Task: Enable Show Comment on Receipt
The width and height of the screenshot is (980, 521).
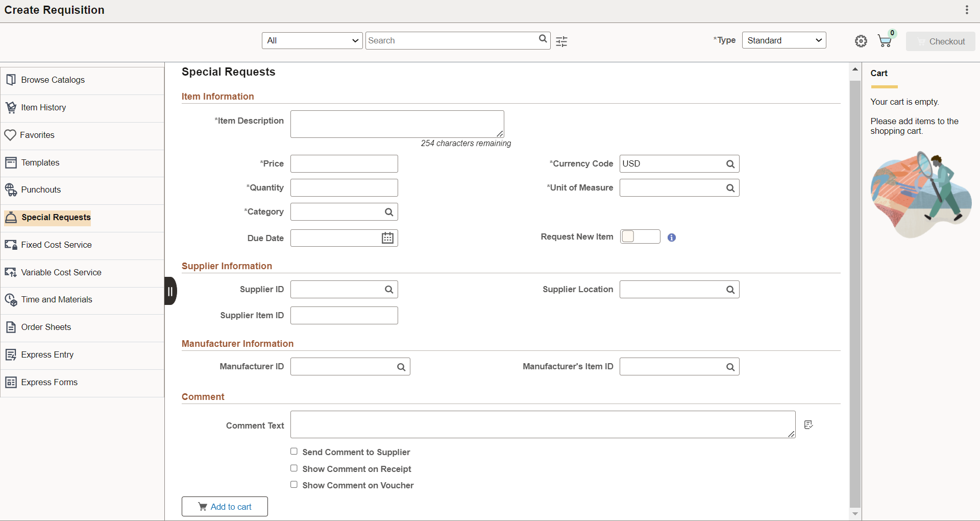Action: tap(294, 468)
